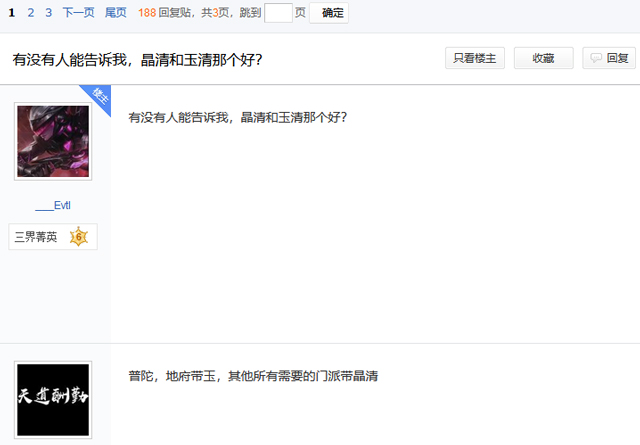640x445 pixels.
Task: Open the 天道酬勤 avatar image
Action: pos(53,400)
